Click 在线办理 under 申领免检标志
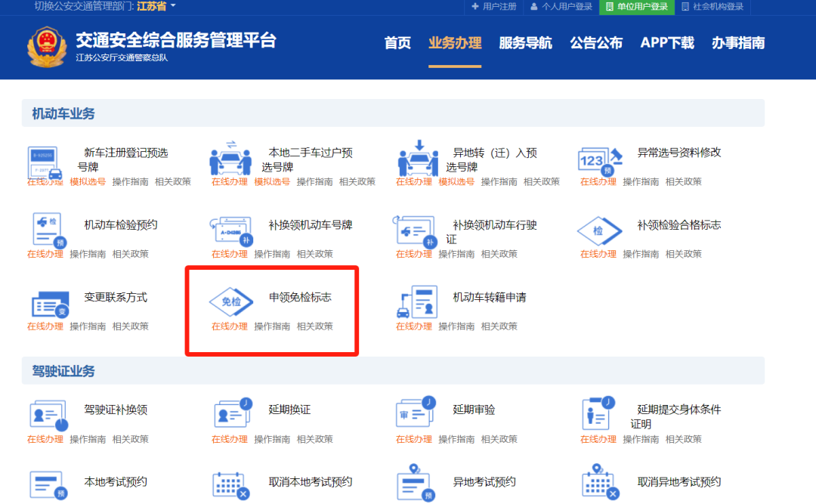 pos(229,326)
